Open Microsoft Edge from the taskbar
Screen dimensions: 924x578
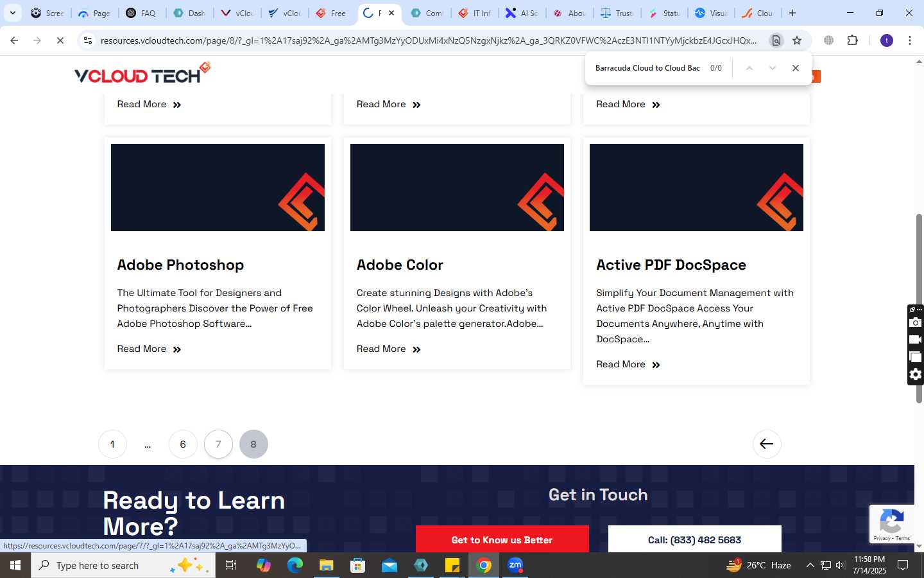click(295, 565)
